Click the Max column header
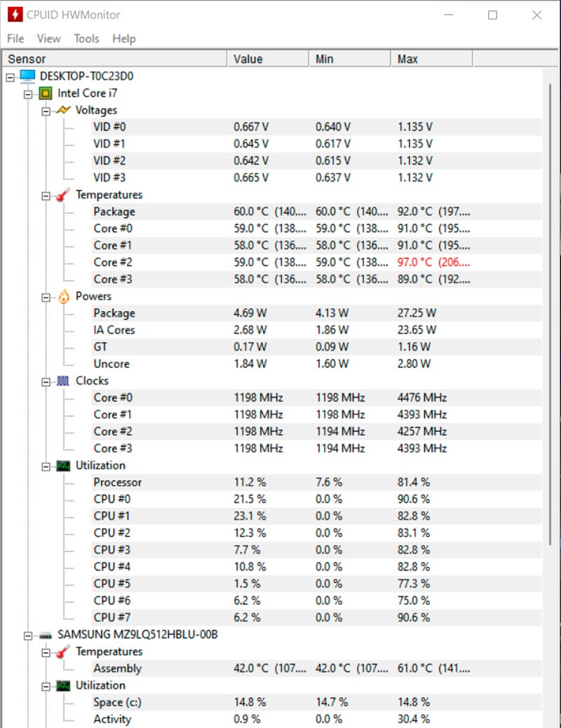This screenshot has width=561, height=728. coord(432,59)
